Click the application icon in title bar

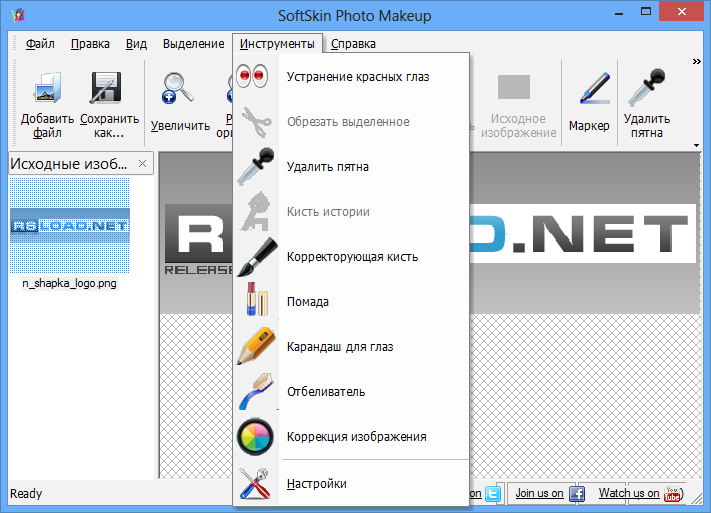19,15
